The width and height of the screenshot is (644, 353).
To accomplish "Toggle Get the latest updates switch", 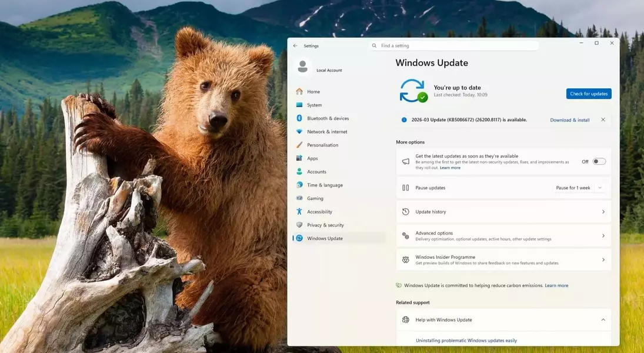I will point(599,162).
